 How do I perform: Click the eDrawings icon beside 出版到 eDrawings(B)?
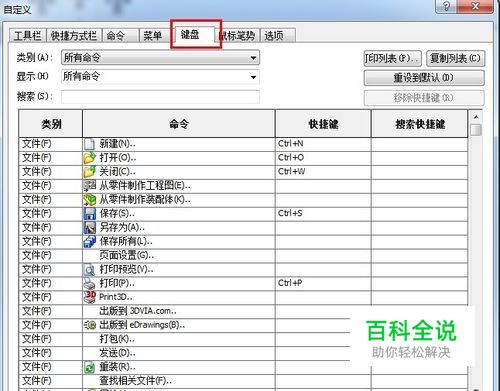[x=90, y=325]
